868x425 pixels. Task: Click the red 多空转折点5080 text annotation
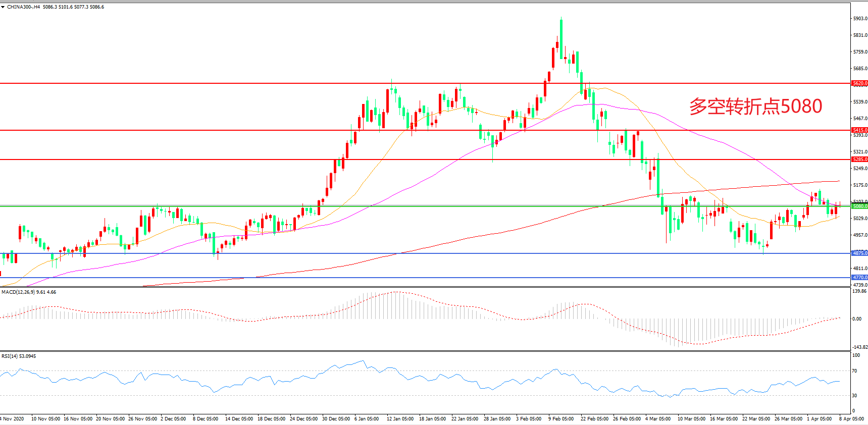755,107
